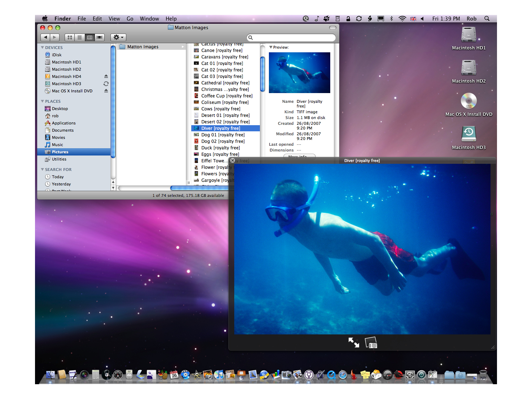Image resolution: width=532 pixels, height=399 pixels.
Task: Click the sync icon beside Macintosh HD3
Action: [106, 84]
